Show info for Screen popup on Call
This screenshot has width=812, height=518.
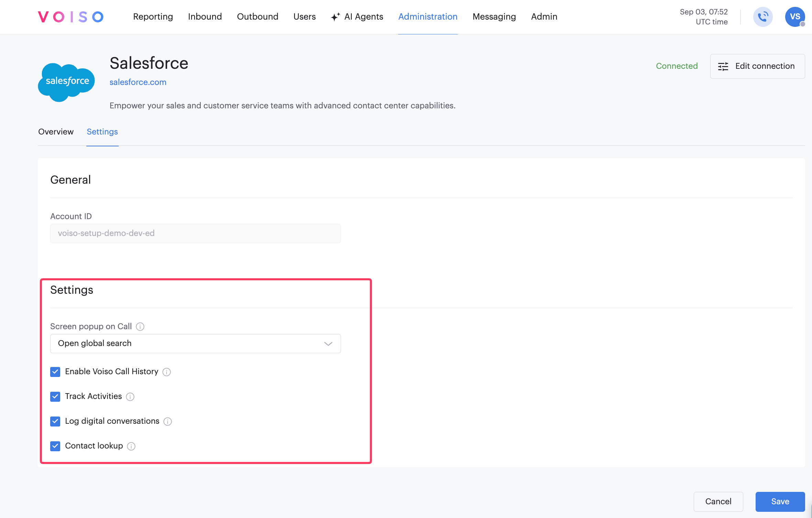point(140,326)
